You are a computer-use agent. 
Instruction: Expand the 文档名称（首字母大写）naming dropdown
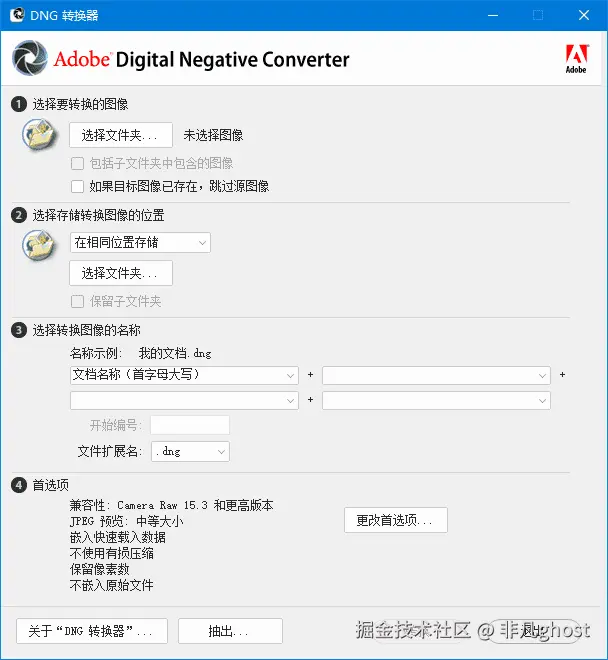coord(184,375)
